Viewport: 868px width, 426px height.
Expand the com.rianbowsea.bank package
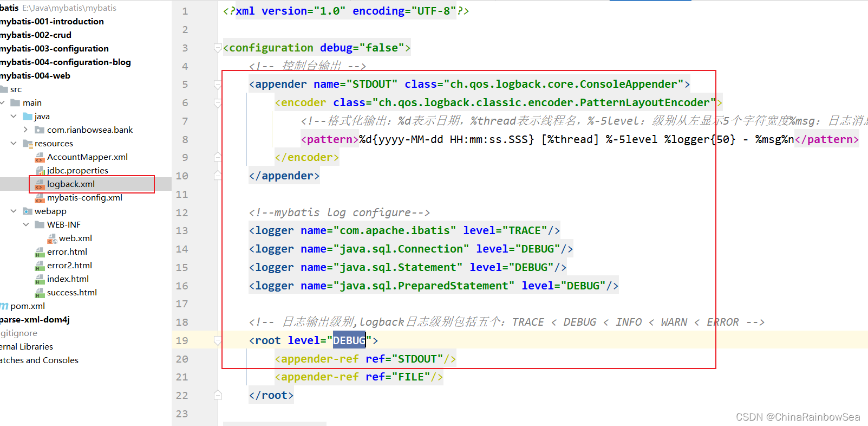tap(25, 130)
